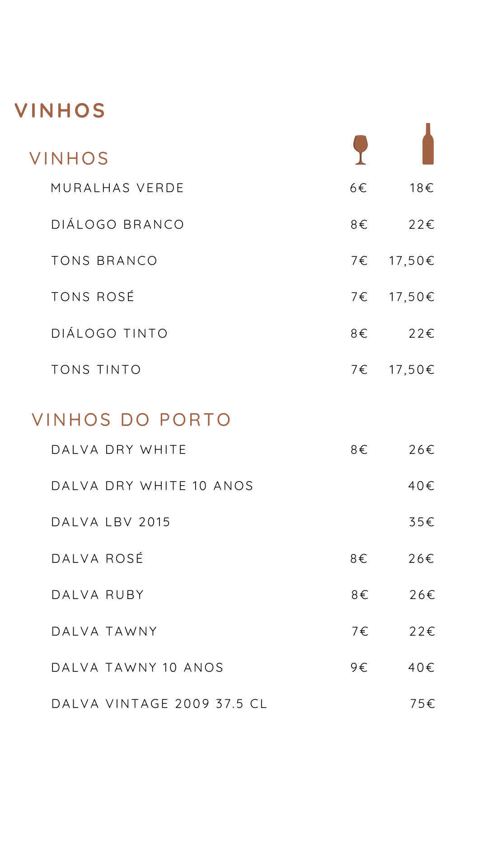Viewport: 488px width, 868px height.
Task: Pick the Tons Tinto wine
Action: click(96, 370)
